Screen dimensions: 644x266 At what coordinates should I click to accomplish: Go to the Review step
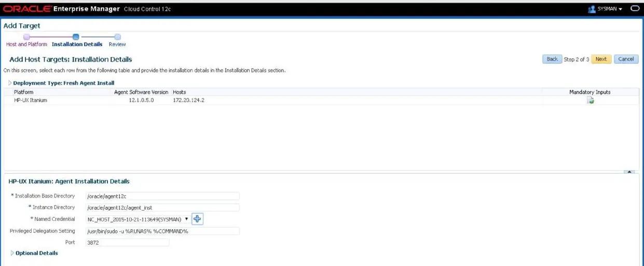coord(117,44)
